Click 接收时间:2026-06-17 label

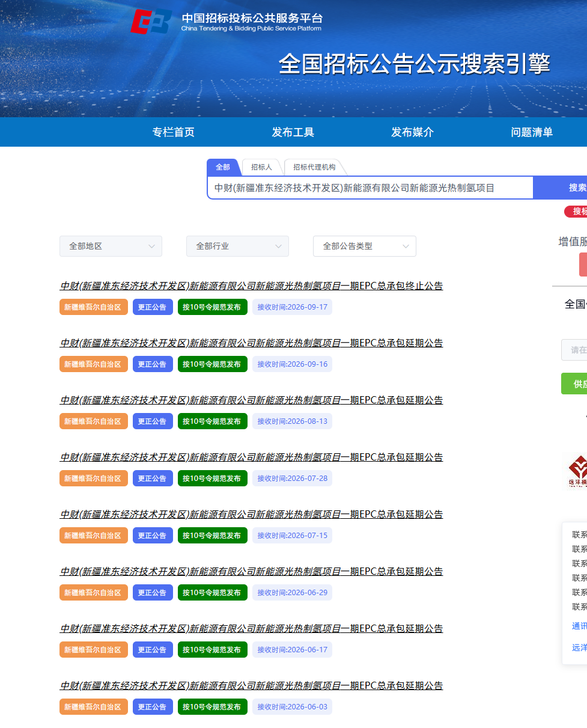[292, 650]
